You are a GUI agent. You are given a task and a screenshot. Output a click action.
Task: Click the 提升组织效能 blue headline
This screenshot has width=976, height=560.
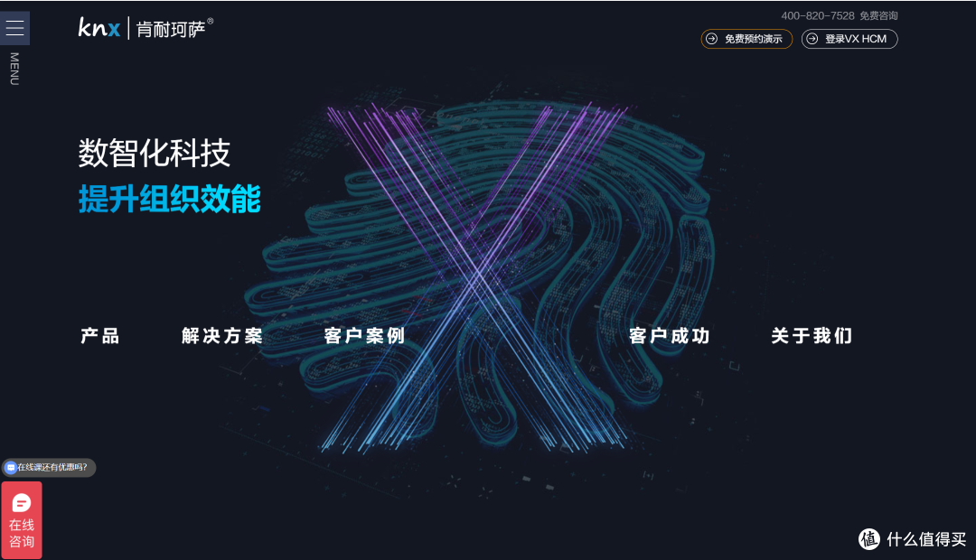click(169, 199)
